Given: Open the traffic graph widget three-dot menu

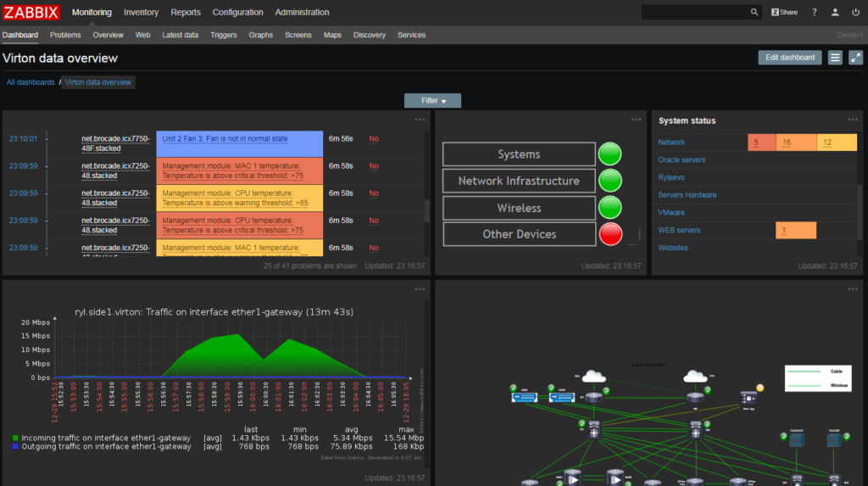Looking at the screenshot, I should (x=420, y=290).
